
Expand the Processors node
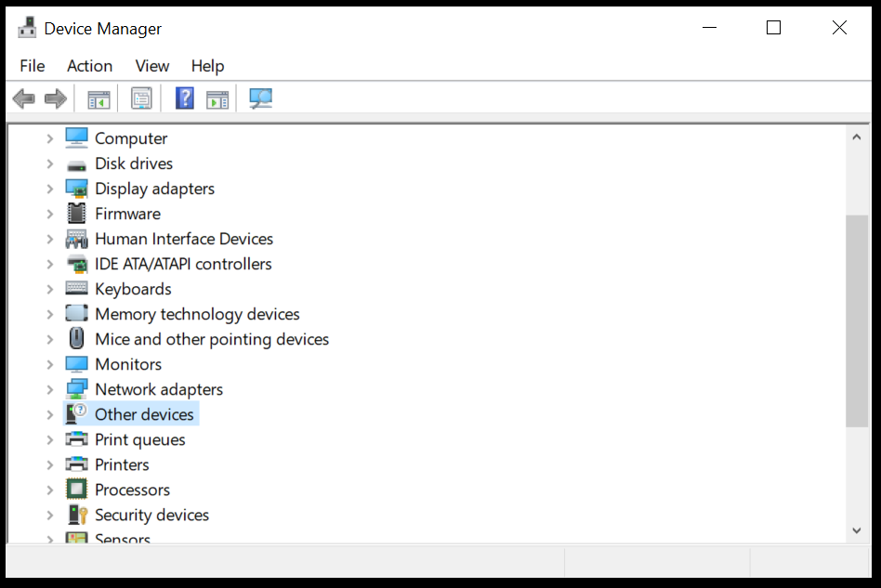point(50,490)
